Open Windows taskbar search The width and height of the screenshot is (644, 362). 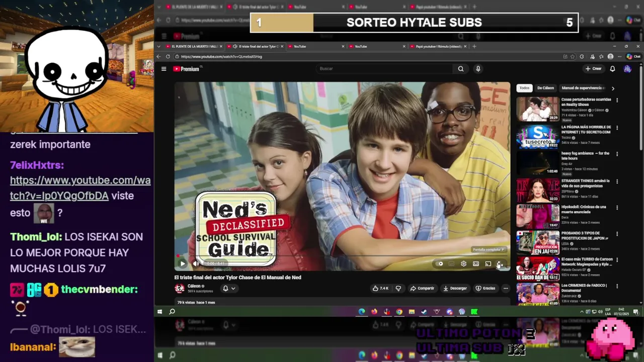pyautogui.click(x=172, y=312)
